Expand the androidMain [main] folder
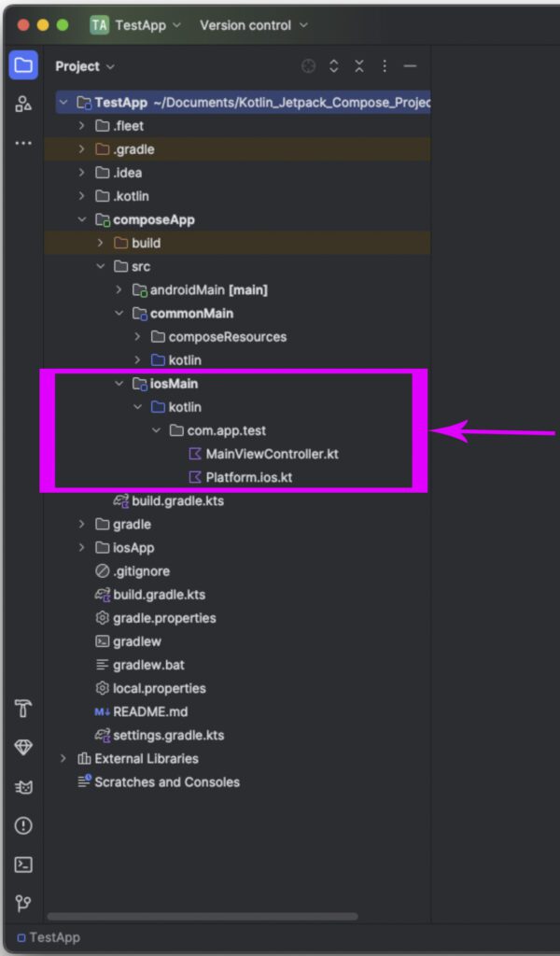Screen dimensions: 560x956 pos(119,289)
